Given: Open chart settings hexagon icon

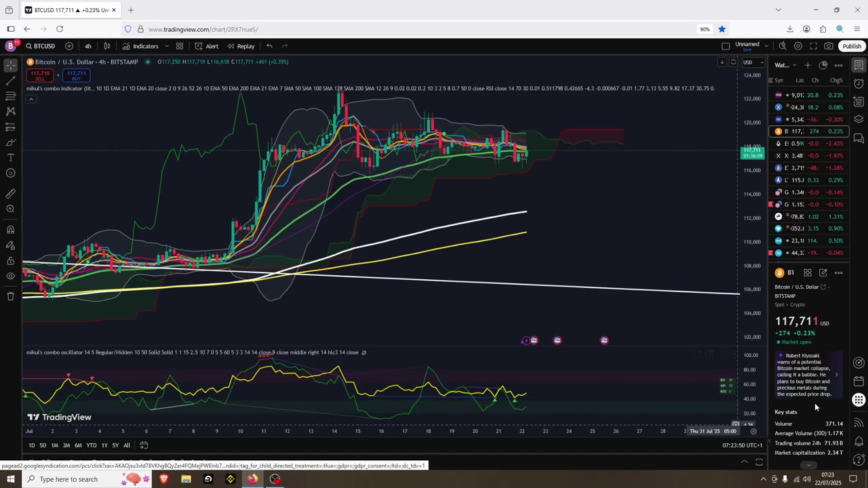Looking at the screenshot, I should (x=798, y=46).
